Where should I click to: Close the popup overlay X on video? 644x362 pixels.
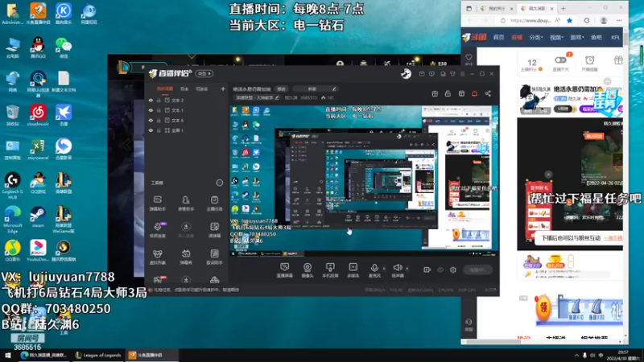click(548, 175)
